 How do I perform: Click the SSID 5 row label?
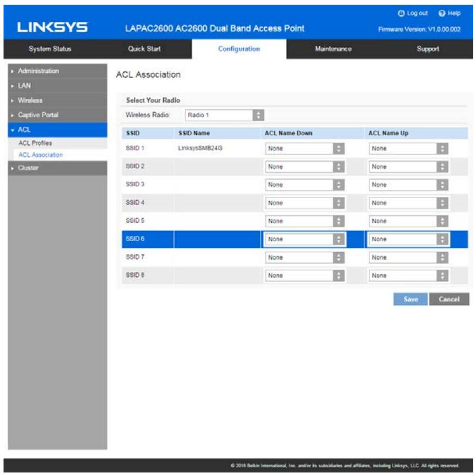(135, 221)
